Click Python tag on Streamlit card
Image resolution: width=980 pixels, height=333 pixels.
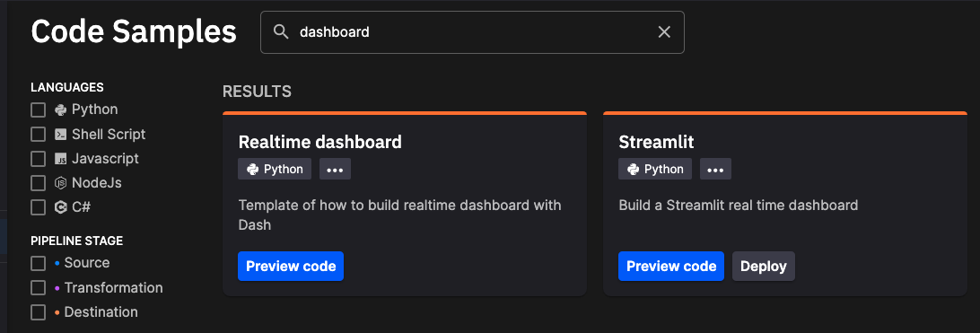click(655, 170)
